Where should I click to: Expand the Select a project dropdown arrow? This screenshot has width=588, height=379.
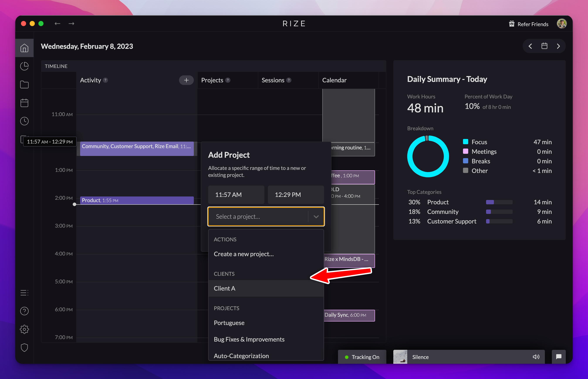[316, 217]
